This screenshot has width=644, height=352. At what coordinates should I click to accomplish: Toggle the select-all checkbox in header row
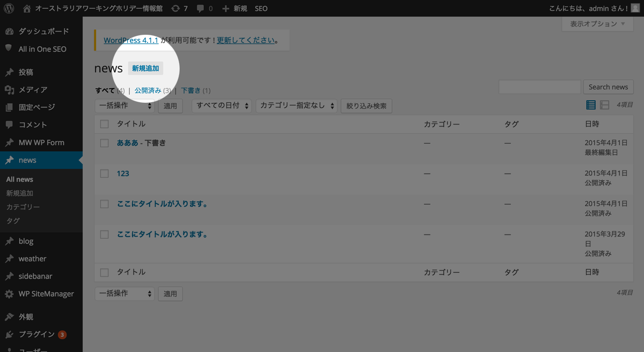coord(104,124)
